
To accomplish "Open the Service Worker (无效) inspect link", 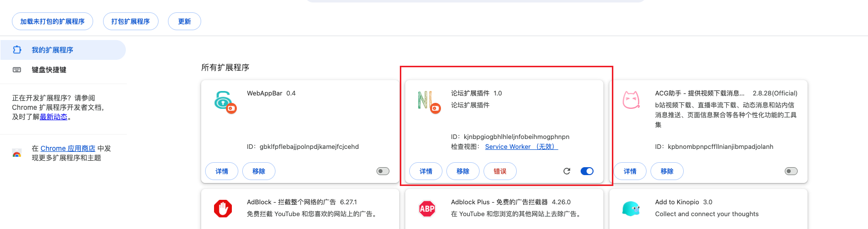I will (521, 146).
